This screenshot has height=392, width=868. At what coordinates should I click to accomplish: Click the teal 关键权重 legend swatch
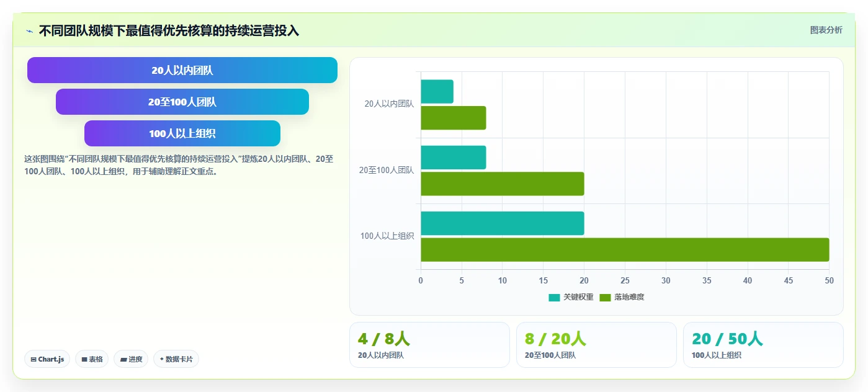tap(554, 298)
